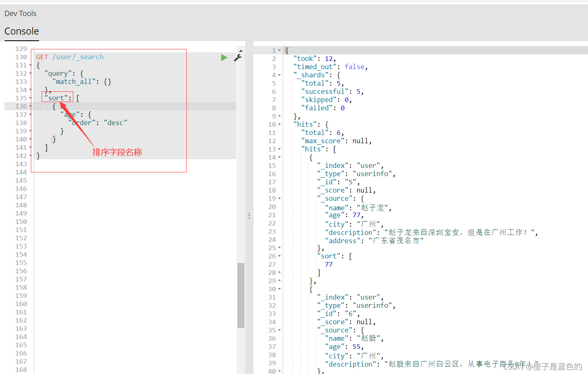
Task: Collapse second "_source" block at line 35
Action: coord(279,330)
